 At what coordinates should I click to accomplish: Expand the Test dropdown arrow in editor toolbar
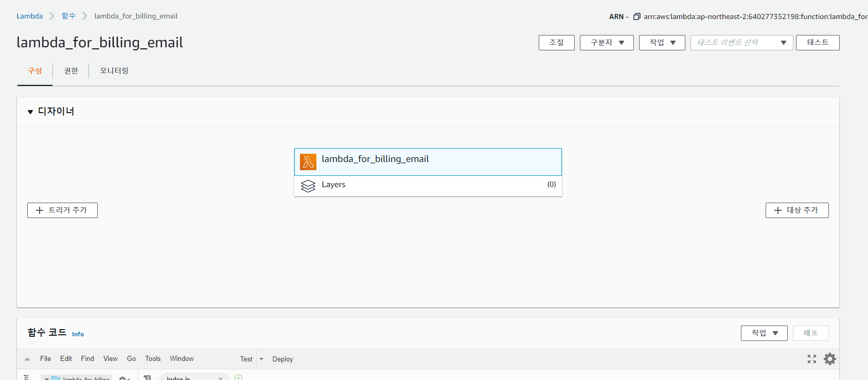pyautogui.click(x=261, y=359)
